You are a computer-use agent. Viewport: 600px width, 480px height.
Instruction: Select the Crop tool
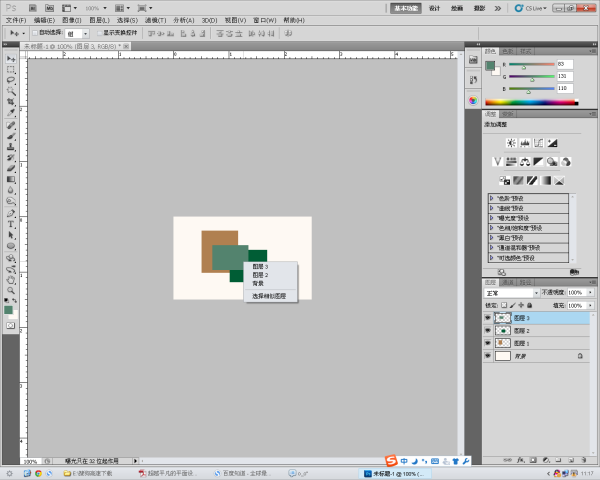pyautogui.click(x=11, y=102)
